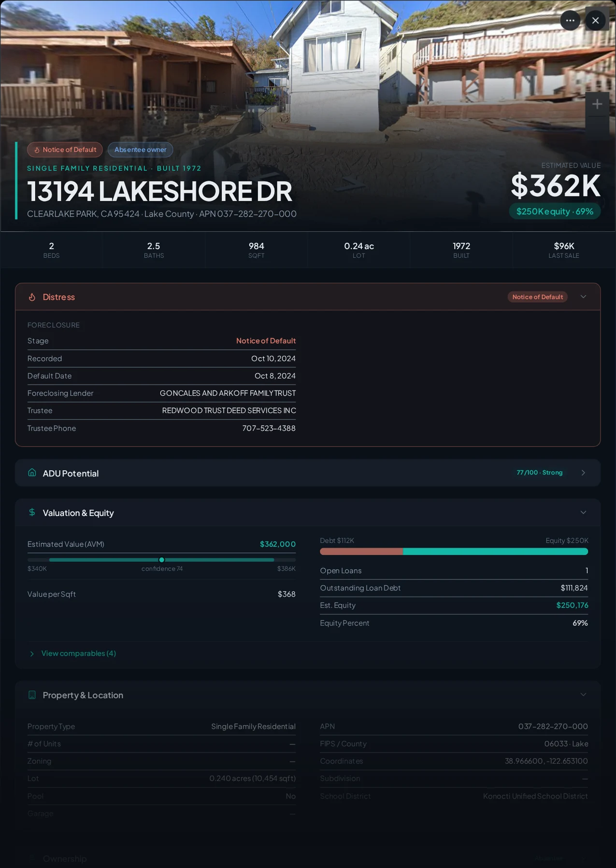Collapse the Distress section chevron

(x=583, y=296)
